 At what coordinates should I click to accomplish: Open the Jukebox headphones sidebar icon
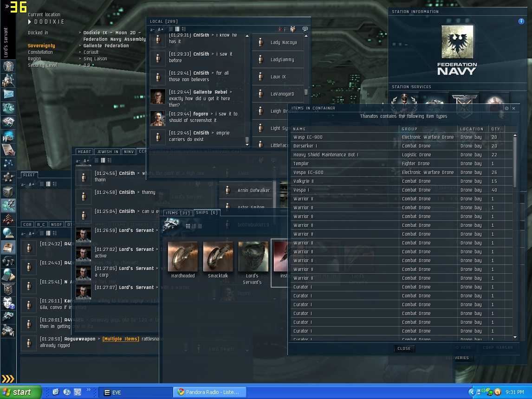pos(8,261)
